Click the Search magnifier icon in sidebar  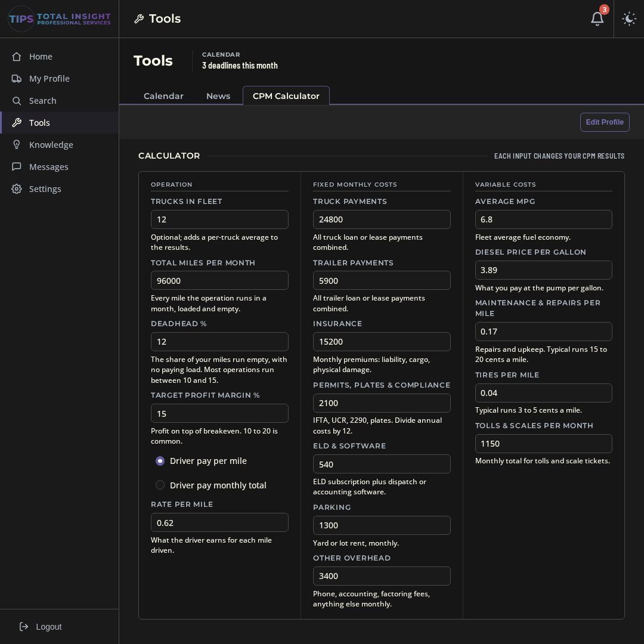pyautogui.click(x=17, y=101)
